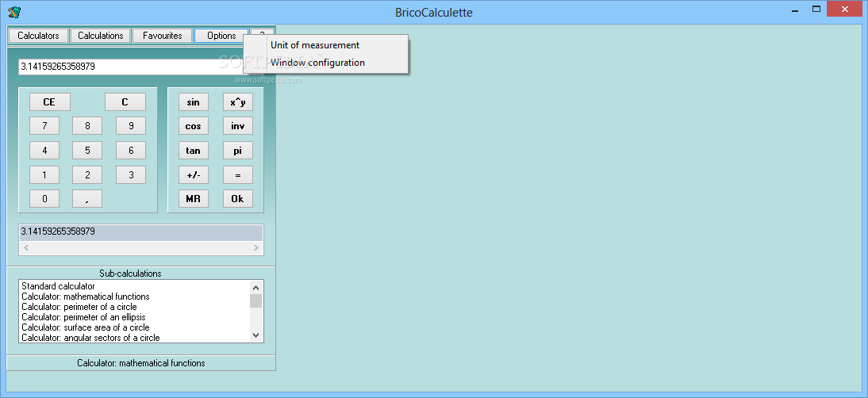Click the digit 1 key

(x=44, y=174)
